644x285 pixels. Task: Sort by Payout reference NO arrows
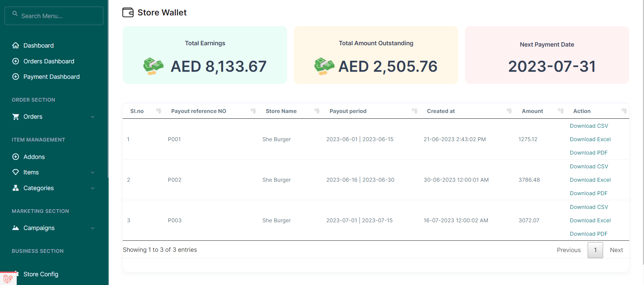(x=253, y=111)
